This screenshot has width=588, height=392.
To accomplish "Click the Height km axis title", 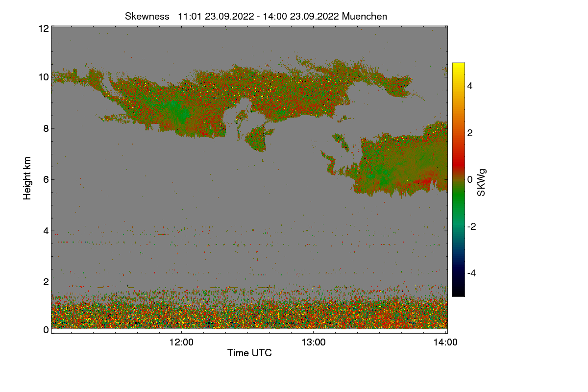I will [x=27, y=178].
